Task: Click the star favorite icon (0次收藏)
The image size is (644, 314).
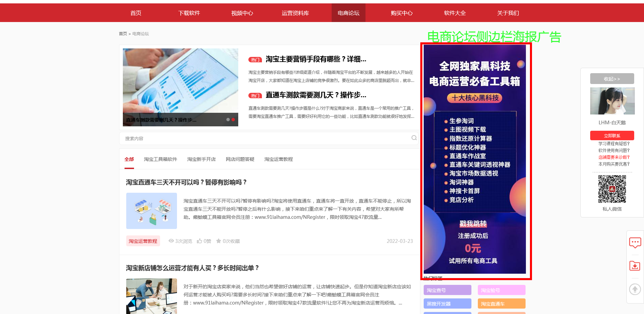Action: tap(219, 241)
